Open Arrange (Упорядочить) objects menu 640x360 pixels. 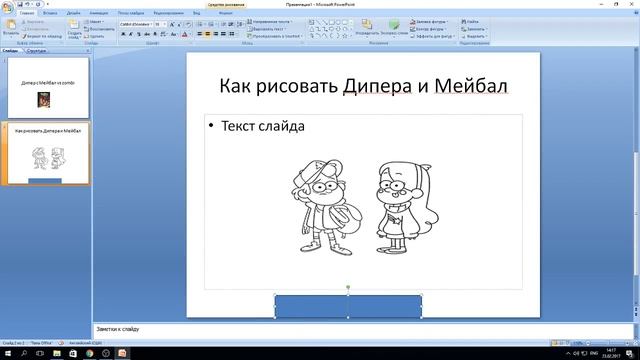tap(367, 28)
